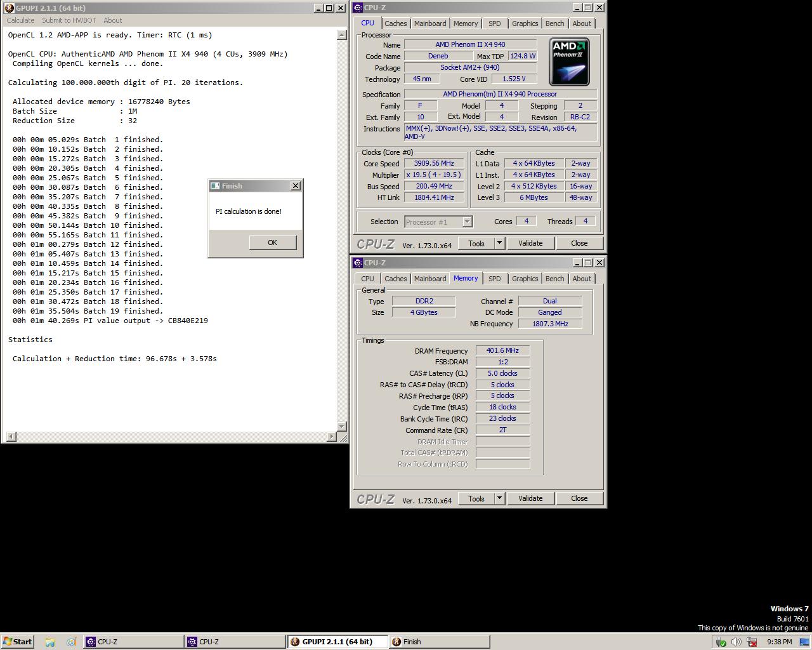This screenshot has height=650, width=812.
Task: Select About tab in upper CPU-Z window
Action: click(581, 23)
